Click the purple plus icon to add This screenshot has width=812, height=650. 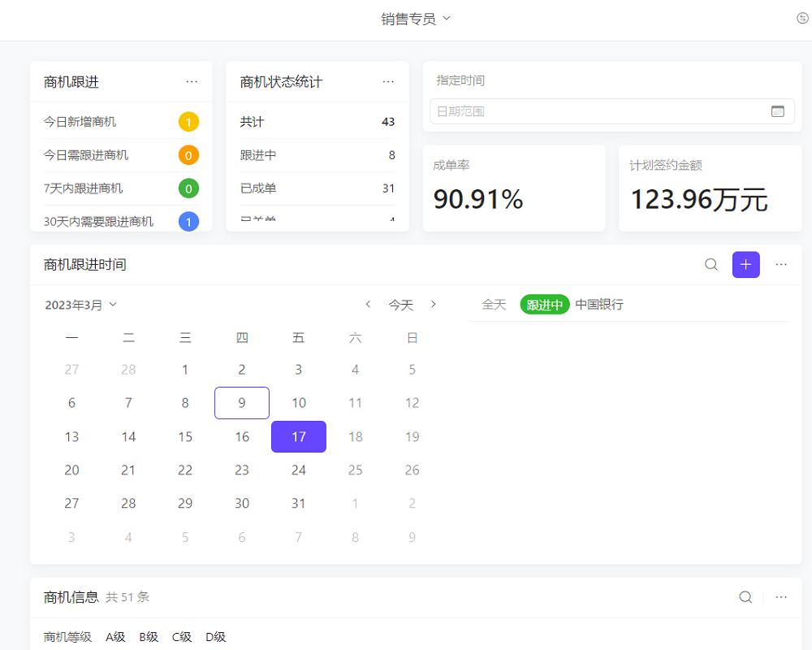tap(746, 264)
